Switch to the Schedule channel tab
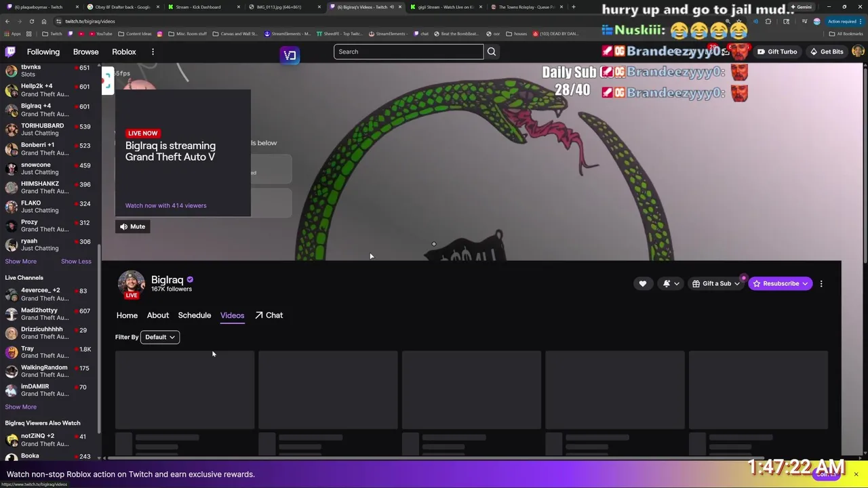Screen dimensions: 868x488 (x=195, y=315)
